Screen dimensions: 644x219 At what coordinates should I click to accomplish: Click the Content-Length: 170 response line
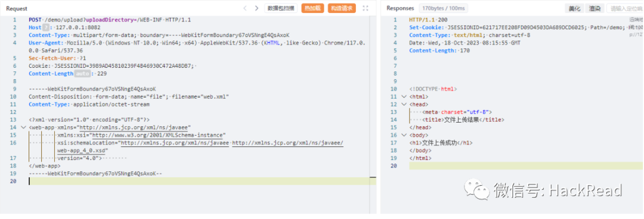[x=439, y=51]
